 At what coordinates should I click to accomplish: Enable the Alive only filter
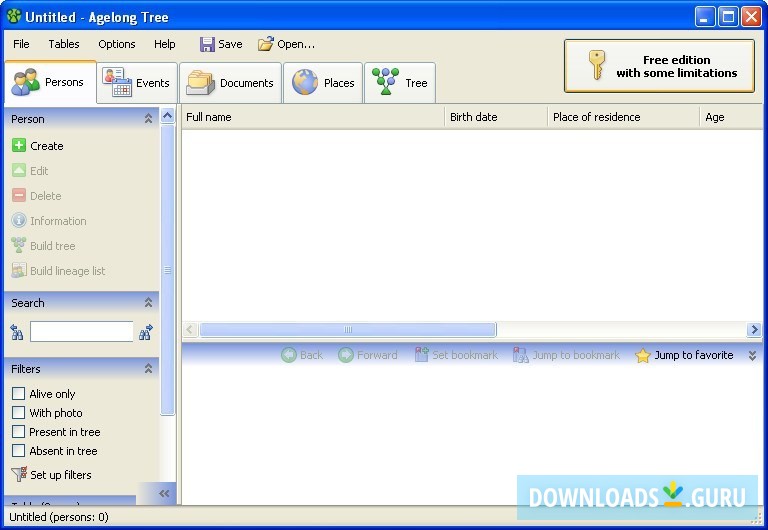click(19, 393)
